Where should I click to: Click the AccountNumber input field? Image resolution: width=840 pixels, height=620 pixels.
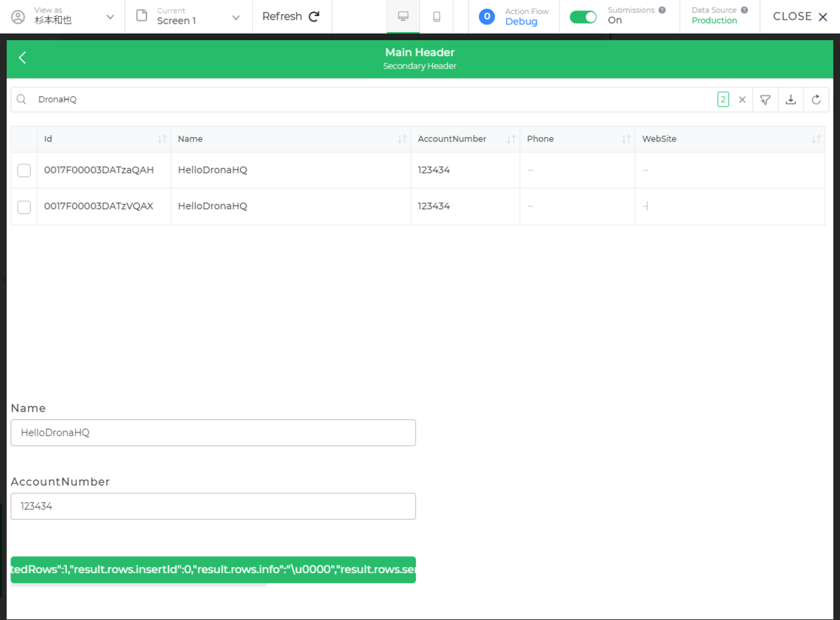point(213,506)
